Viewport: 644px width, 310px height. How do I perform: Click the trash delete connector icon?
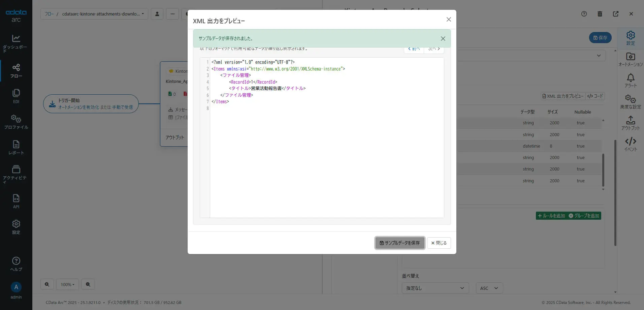pos(600,14)
